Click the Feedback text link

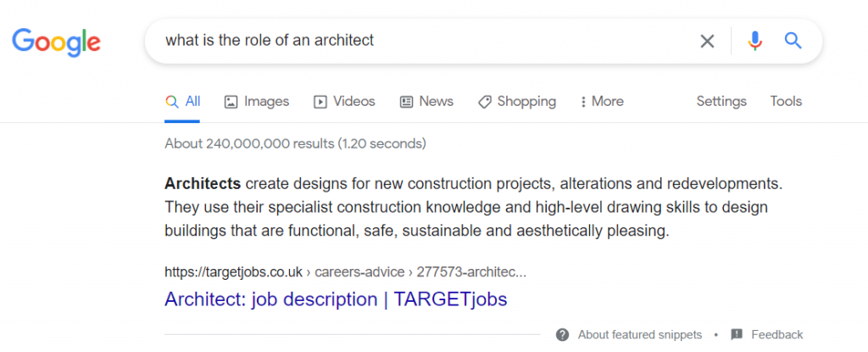(777, 335)
